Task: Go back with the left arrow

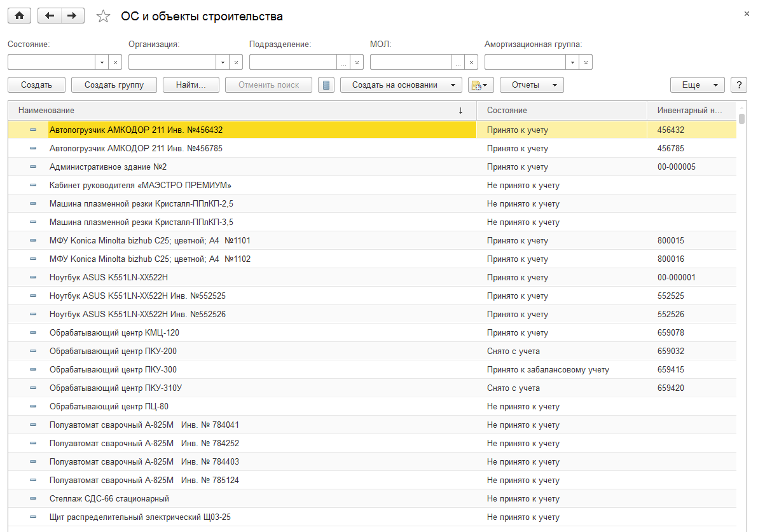Action: 50,16
